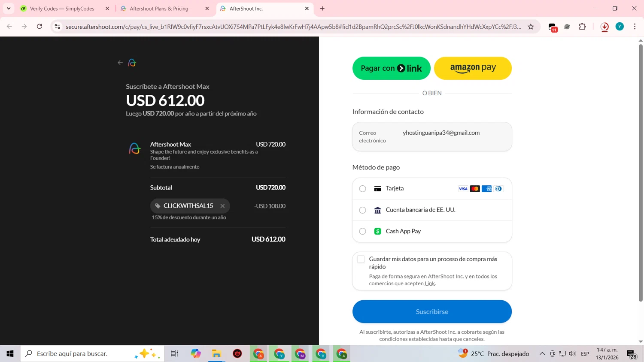This screenshot has width=644, height=362.
Task: Select the AfterShoot Inc. browser tab
Action: click(264, 9)
